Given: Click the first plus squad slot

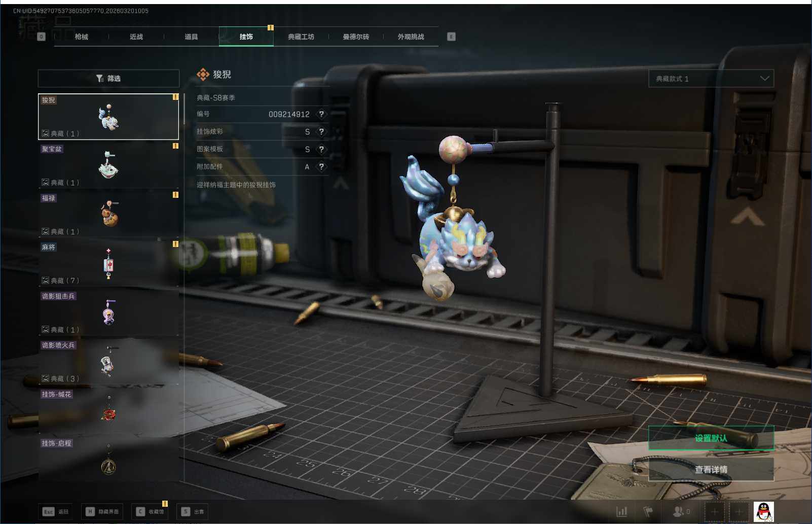Looking at the screenshot, I should point(715,512).
